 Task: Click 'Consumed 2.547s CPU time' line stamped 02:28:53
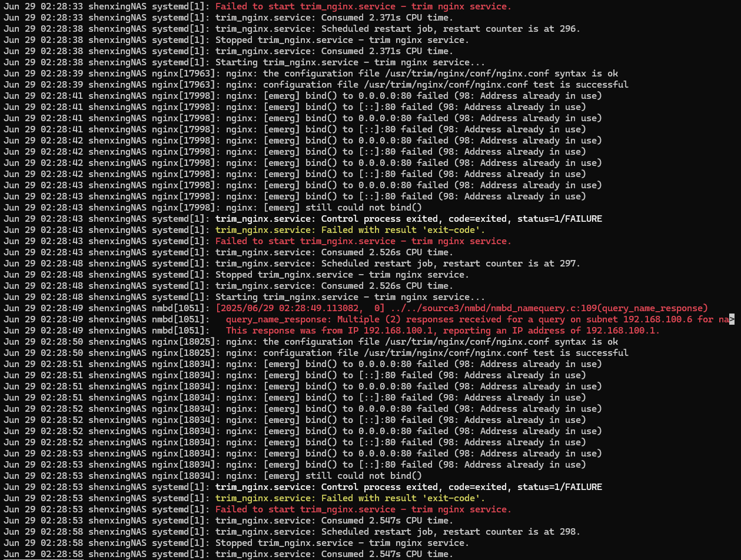228,521
